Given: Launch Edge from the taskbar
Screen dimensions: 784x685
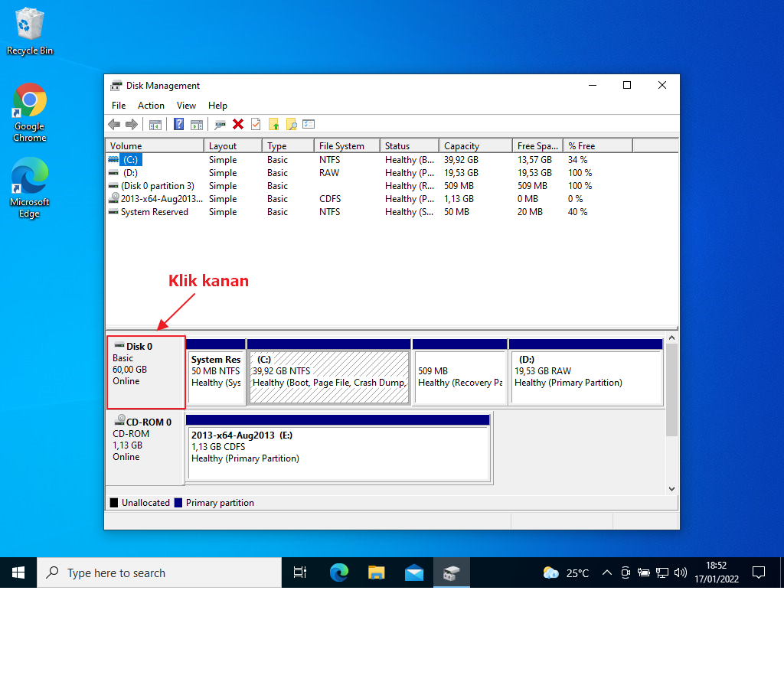Looking at the screenshot, I should click(338, 572).
